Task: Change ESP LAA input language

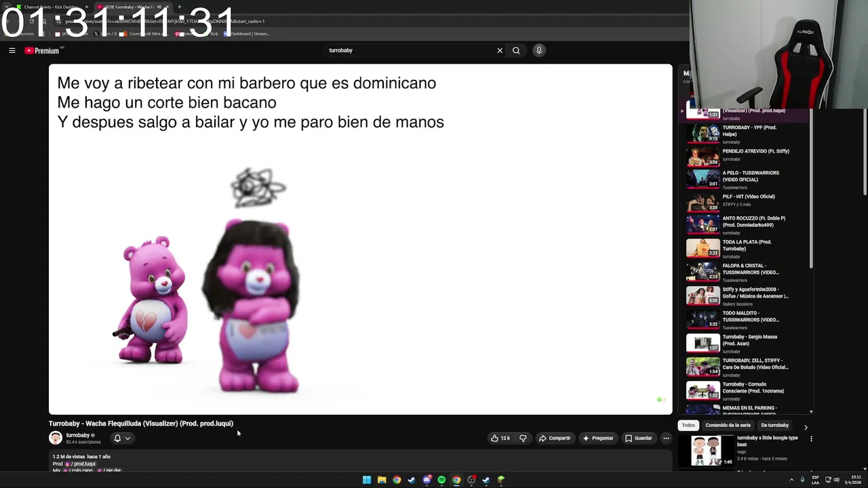Action: coord(815,480)
